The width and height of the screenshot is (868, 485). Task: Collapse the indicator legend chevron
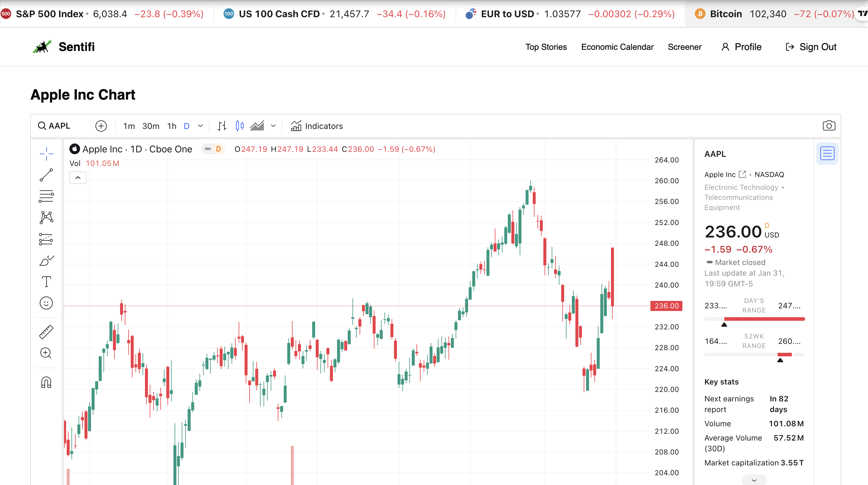[78, 178]
